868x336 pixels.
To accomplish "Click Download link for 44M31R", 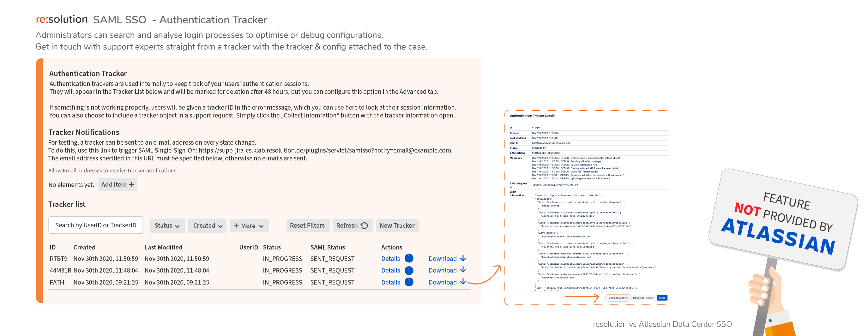I will click(x=443, y=270).
